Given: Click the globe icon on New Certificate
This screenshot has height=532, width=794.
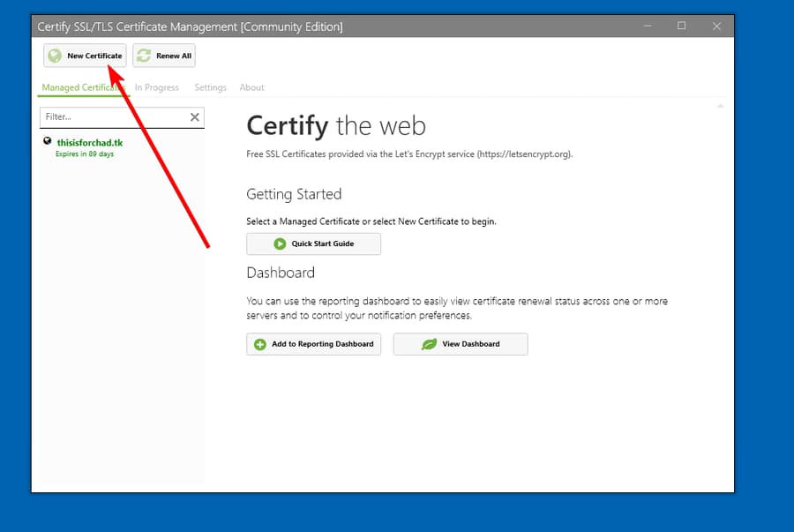Looking at the screenshot, I should click(56, 55).
